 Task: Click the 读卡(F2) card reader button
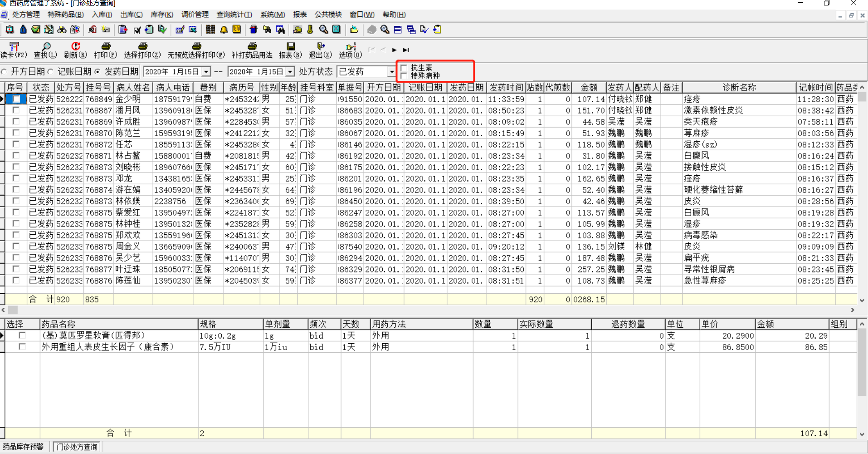coord(14,50)
